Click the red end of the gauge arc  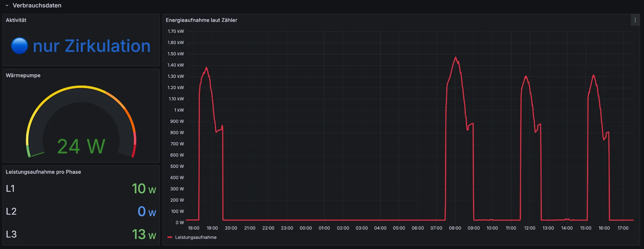[x=134, y=151]
